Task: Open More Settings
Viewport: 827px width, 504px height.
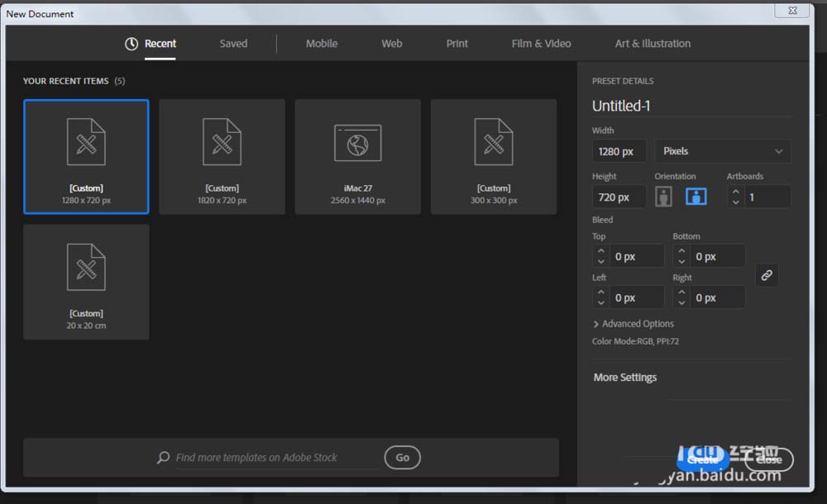Action: [x=625, y=378]
